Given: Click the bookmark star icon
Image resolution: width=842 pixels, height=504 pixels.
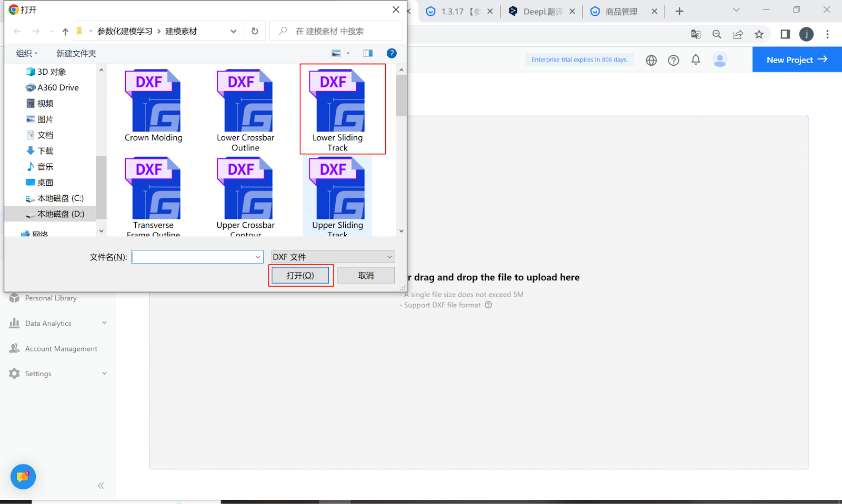Looking at the screenshot, I should [759, 34].
